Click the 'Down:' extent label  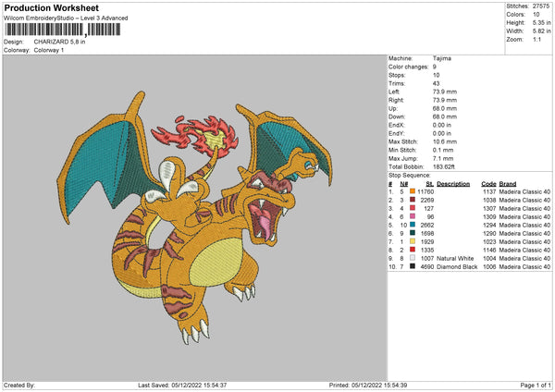tap(397, 116)
